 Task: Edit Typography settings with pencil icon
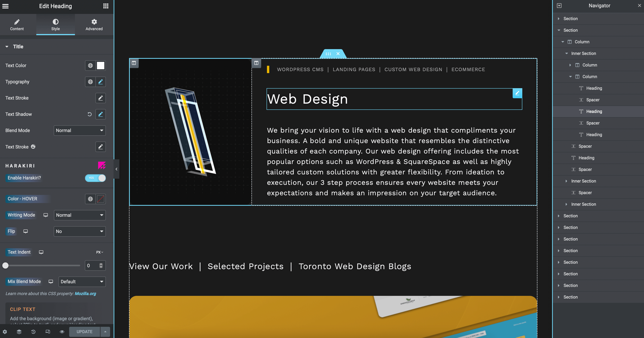pyautogui.click(x=100, y=82)
